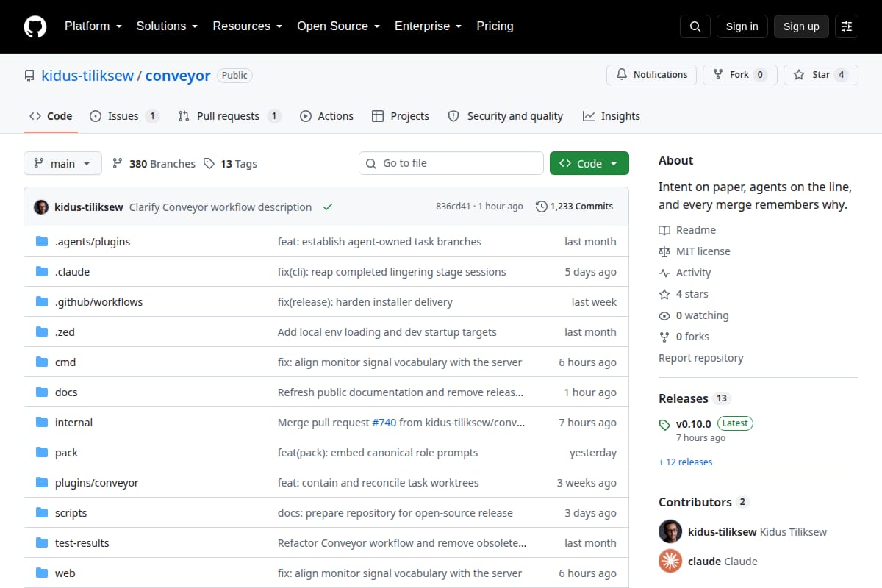Open the Open Source dropdown menu
This screenshot has width=882, height=588.
coord(338,26)
